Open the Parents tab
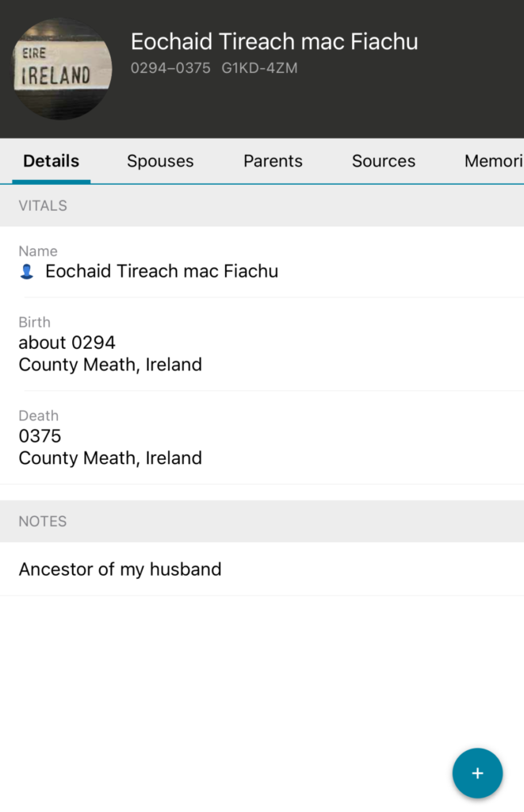524x812 pixels. (273, 161)
